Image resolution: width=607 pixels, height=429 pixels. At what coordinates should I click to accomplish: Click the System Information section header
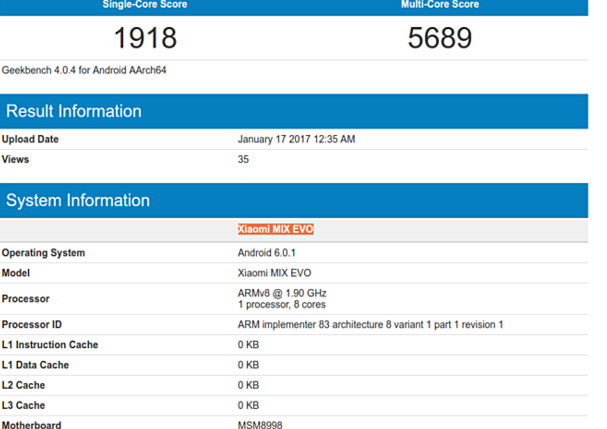294,200
